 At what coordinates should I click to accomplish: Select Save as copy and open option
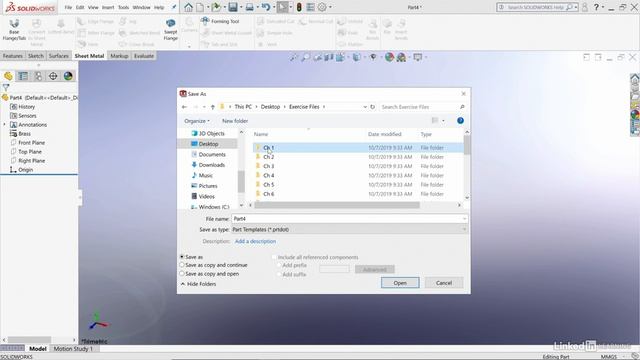point(182,274)
